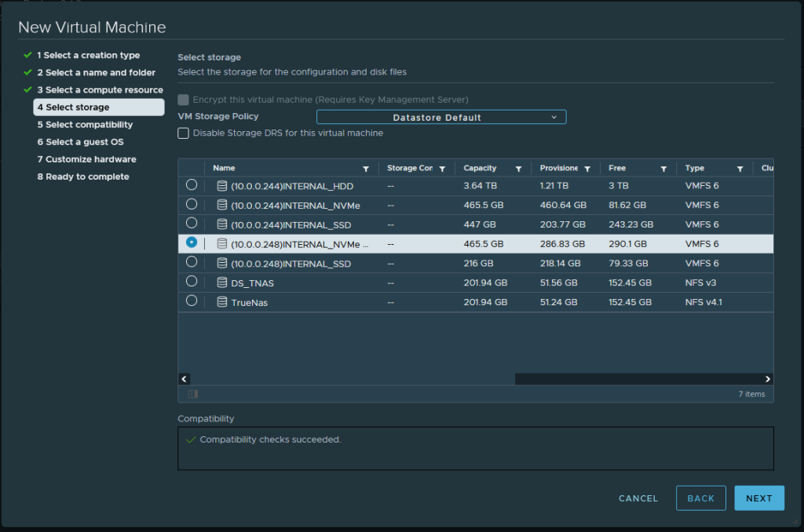The height and width of the screenshot is (532, 804).
Task: Click the Name column filter icon
Action: pos(366,169)
